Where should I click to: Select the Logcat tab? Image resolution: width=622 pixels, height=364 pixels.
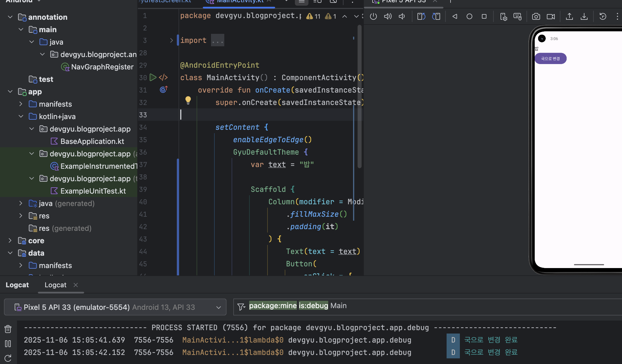tap(55, 285)
